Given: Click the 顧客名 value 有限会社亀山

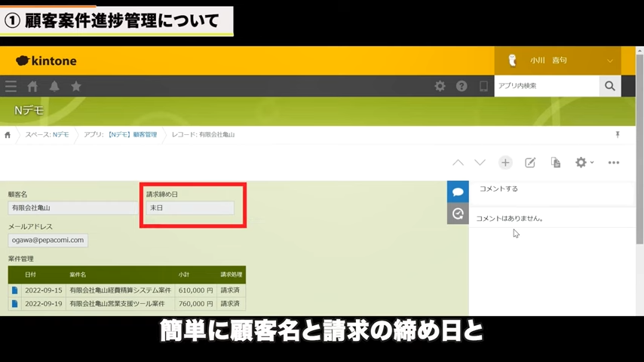Looking at the screenshot, I should pos(72,208).
